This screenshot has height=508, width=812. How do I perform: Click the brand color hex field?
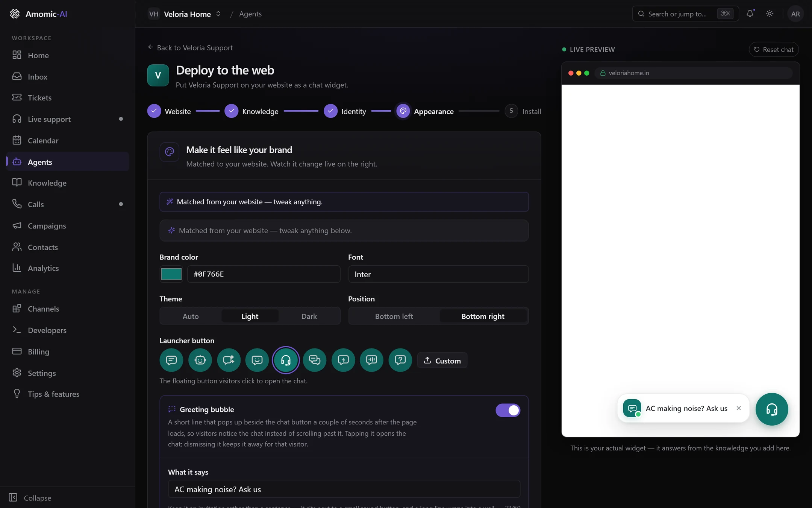coord(264,274)
